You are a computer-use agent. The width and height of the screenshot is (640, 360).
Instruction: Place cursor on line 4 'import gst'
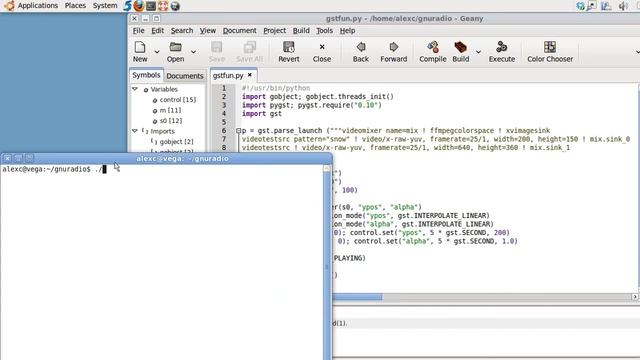tap(262, 114)
